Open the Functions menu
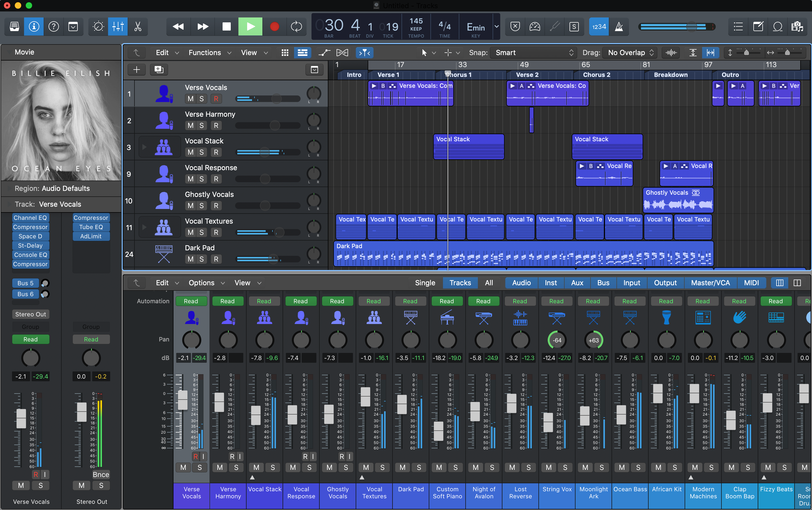812x510 pixels. coord(210,53)
